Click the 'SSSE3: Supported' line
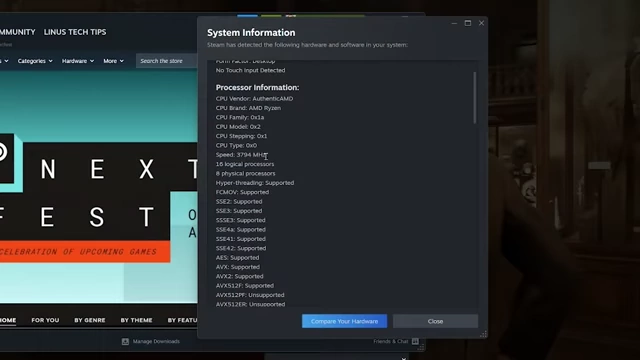 240,220
